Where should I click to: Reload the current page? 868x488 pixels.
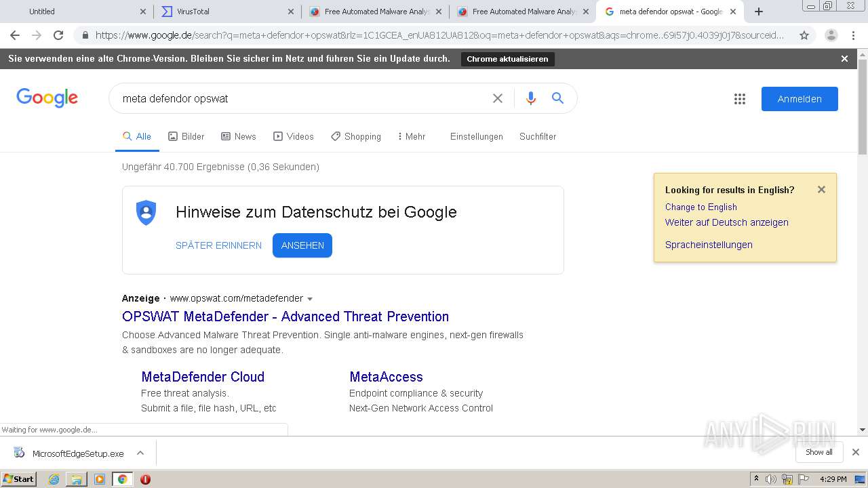[58, 35]
